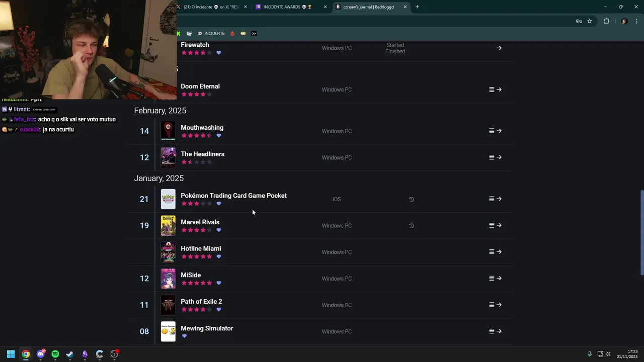Open Doom Eternal log list icon
The image size is (644, 362).
click(x=492, y=89)
